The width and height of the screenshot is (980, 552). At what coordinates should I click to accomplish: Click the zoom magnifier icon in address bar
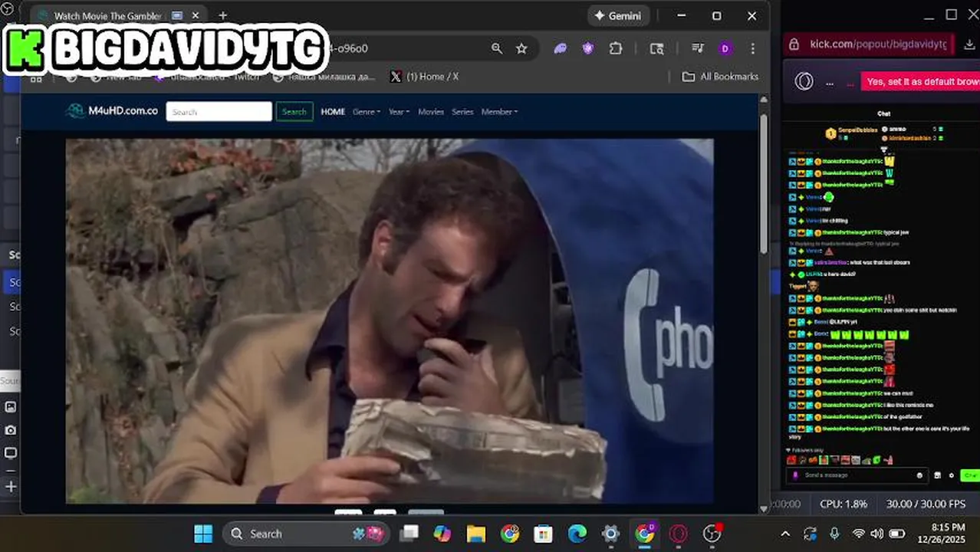(x=497, y=48)
